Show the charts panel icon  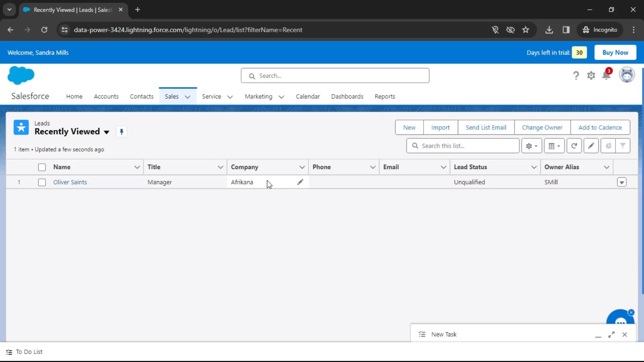point(608,146)
